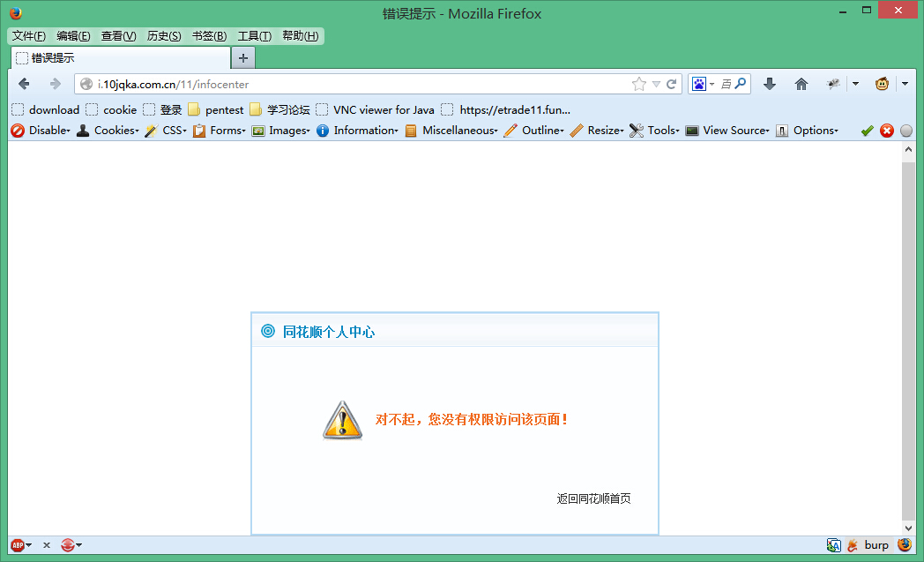Open the Baidu search engine selector dropdown
This screenshot has height=562, width=924.
tap(704, 84)
